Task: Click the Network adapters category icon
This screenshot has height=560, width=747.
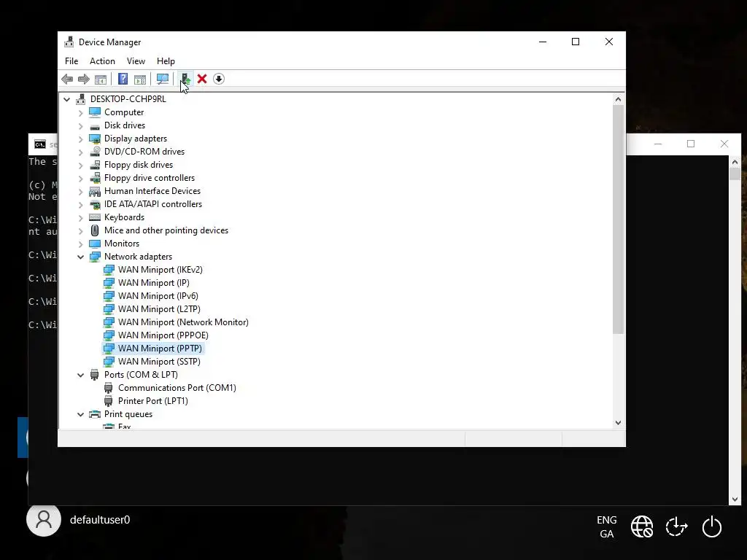Action: 95,257
